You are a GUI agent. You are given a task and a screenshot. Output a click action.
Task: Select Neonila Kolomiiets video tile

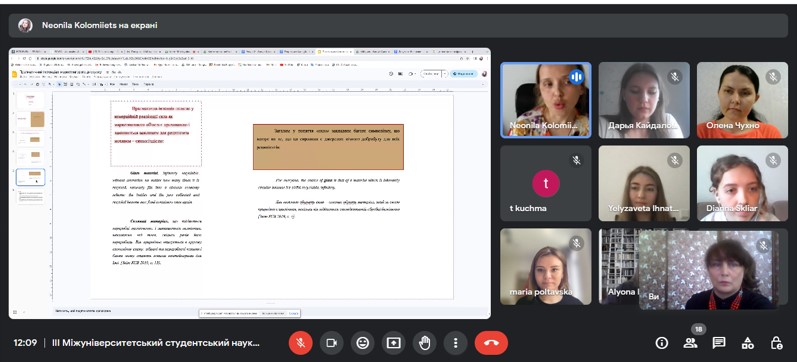pos(545,100)
